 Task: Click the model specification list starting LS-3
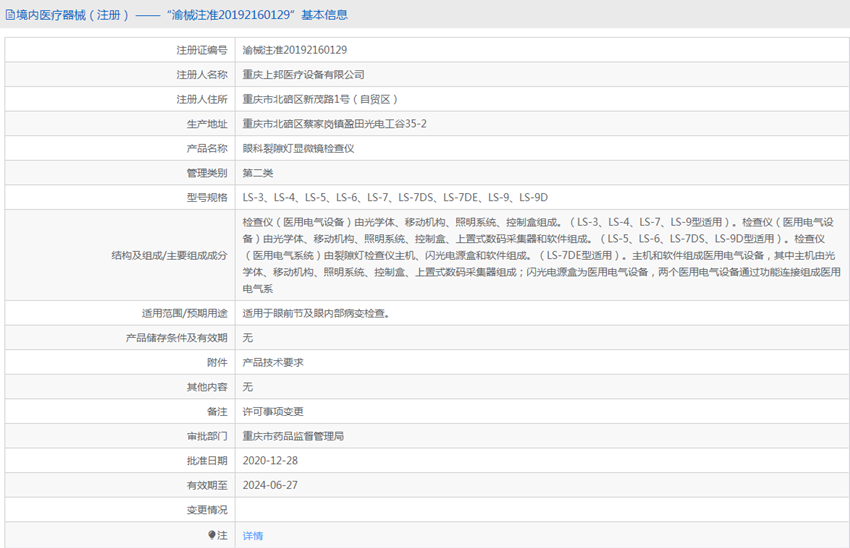click(x=395, y=197)
